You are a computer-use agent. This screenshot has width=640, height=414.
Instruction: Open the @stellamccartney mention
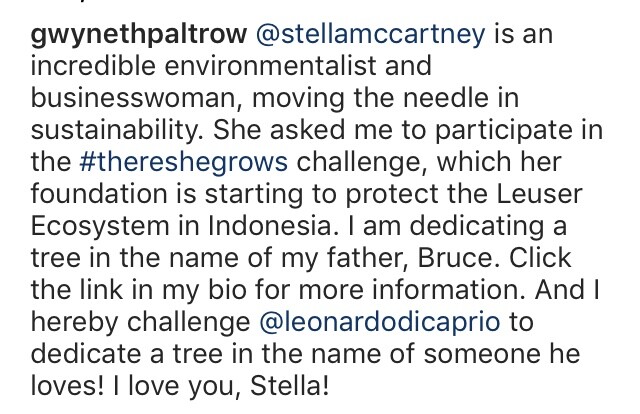371,34
